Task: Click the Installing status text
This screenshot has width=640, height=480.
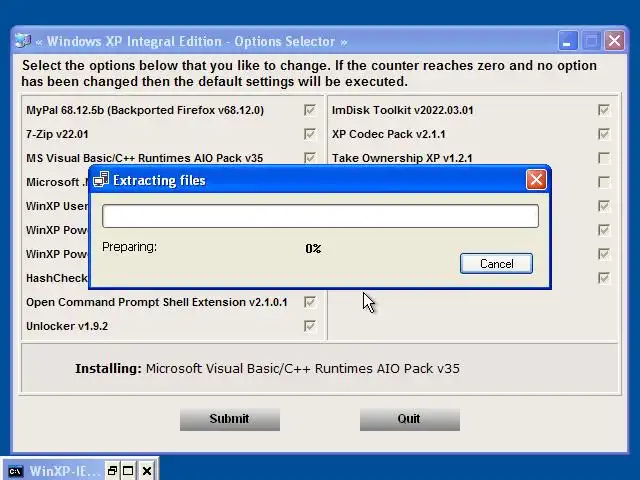Action: (267, 369)
